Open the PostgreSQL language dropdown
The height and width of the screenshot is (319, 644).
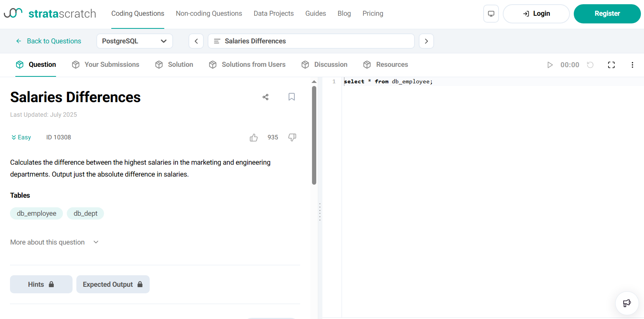click(134, 41)
